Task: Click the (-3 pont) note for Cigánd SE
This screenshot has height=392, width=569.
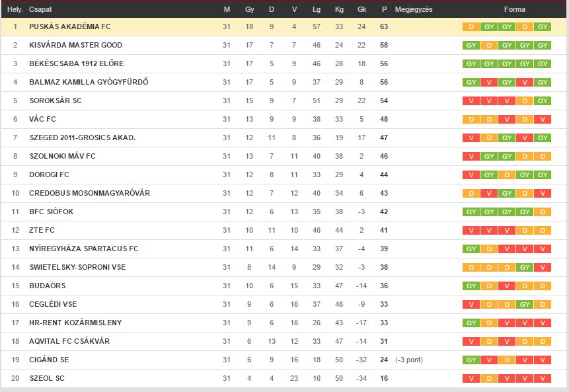Action: (x=409, y=360)
